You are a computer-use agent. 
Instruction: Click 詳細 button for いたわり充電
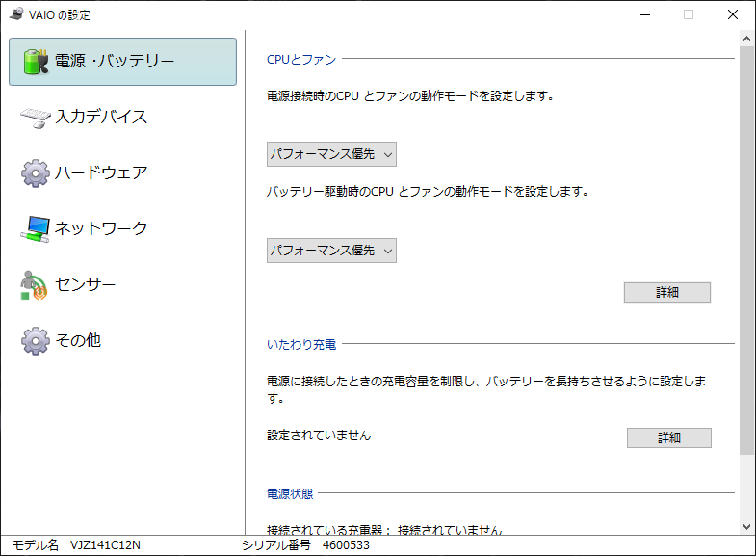[x=669, y=437]
